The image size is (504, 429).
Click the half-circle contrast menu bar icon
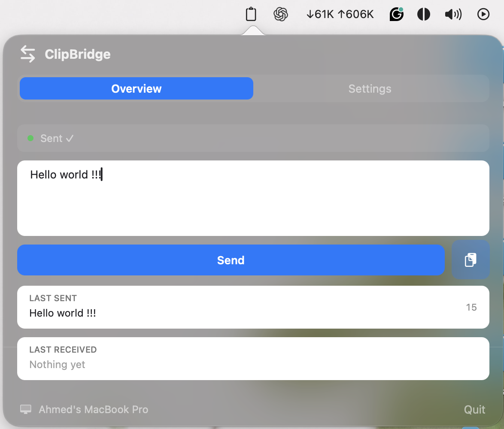pos(424,14)
